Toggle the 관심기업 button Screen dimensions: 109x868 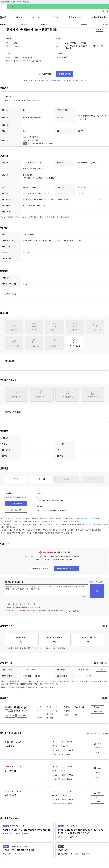pos(10,716)
